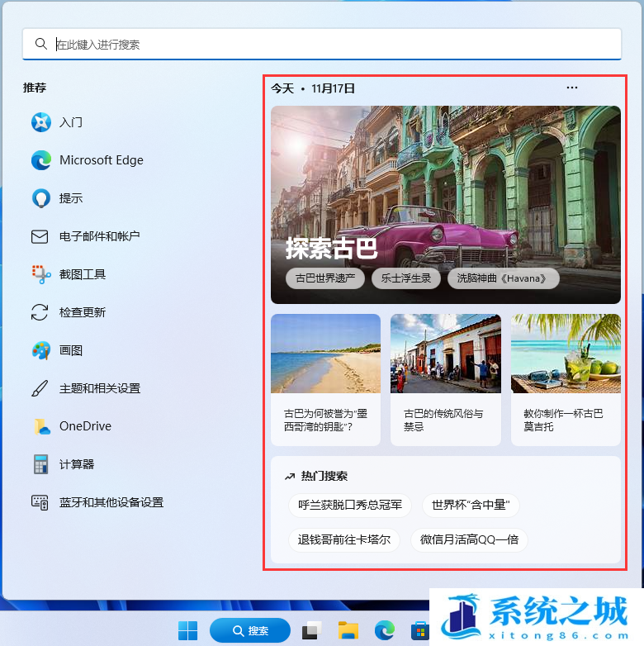Launch the 计算器 Calculator icon
The image size is (644, 646).
(41, 464)
